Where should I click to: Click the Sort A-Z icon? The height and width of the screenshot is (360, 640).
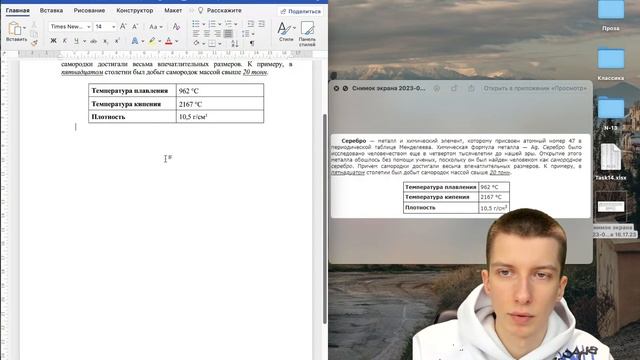coord(235,43)
